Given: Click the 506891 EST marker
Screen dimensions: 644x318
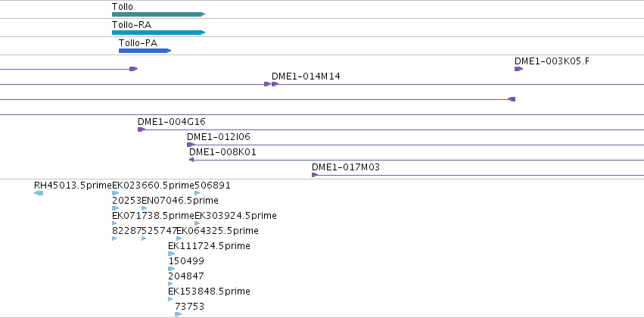Looking at the screenshot, I should point(198,193).
